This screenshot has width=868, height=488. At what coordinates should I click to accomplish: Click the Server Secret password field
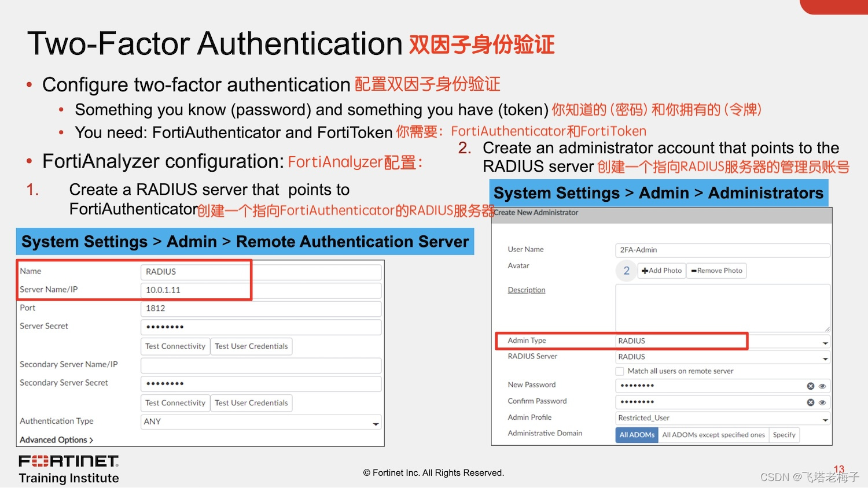[261, 327]
